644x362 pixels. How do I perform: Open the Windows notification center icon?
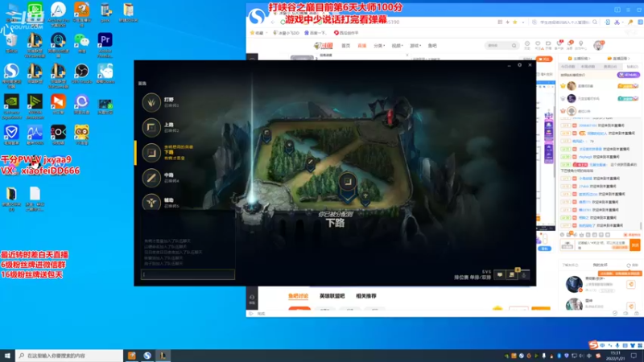tap(634, 356)
